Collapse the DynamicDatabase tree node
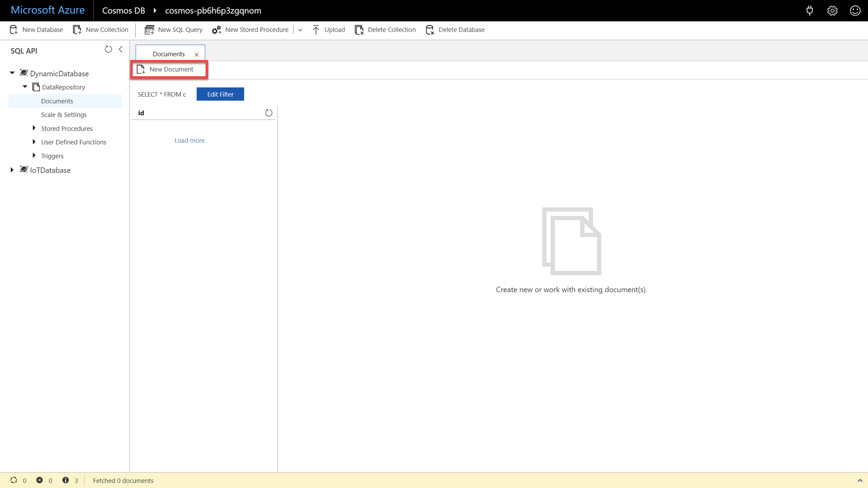 pos(12,73)
